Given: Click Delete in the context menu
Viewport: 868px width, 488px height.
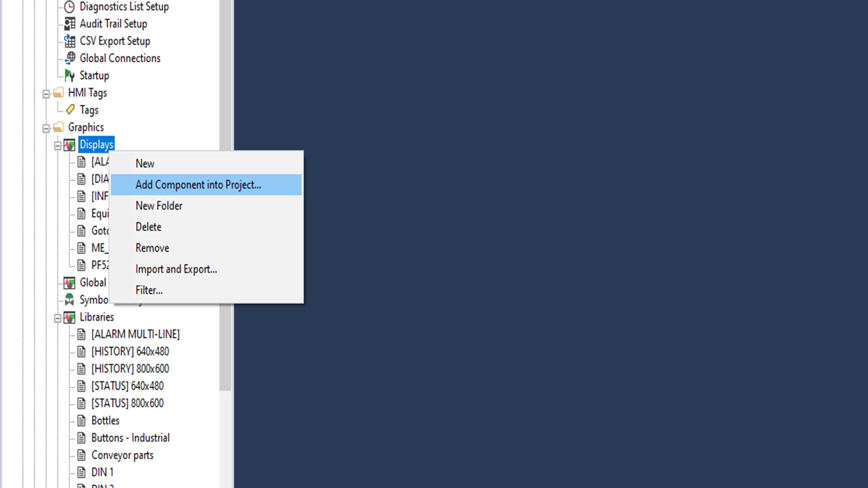Looking at the screenshot, I should [x=148, y=226].
